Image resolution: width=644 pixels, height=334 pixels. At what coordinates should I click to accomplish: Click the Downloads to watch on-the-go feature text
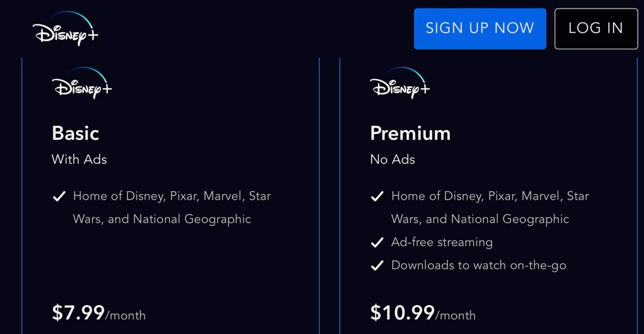pos(478,265)
